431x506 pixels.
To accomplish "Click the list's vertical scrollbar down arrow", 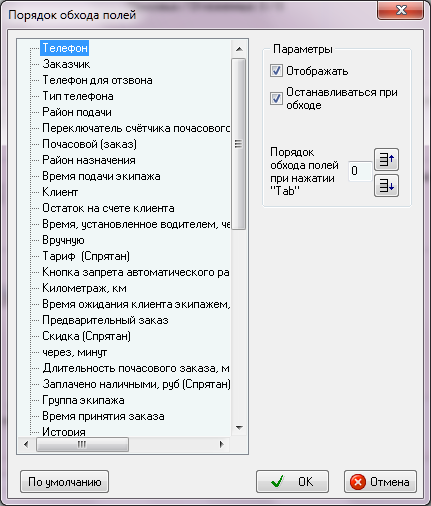I will pyautogui.click(x=239, y=428).
